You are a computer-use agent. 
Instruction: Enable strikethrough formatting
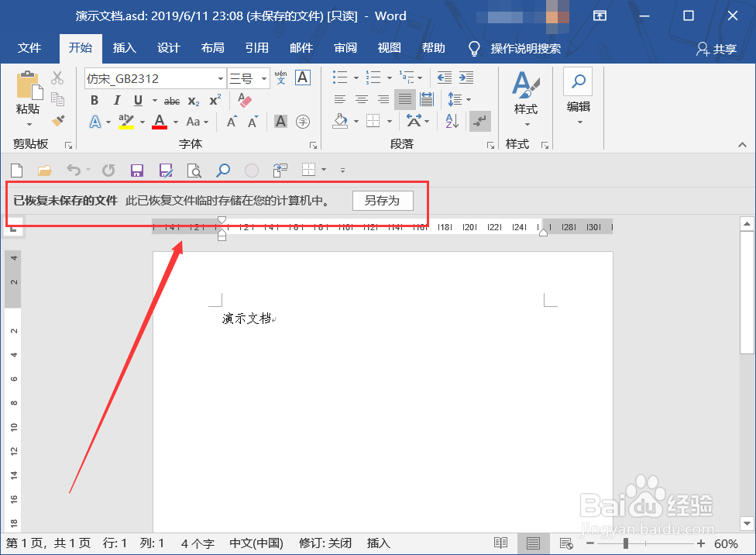pos(171,101)
